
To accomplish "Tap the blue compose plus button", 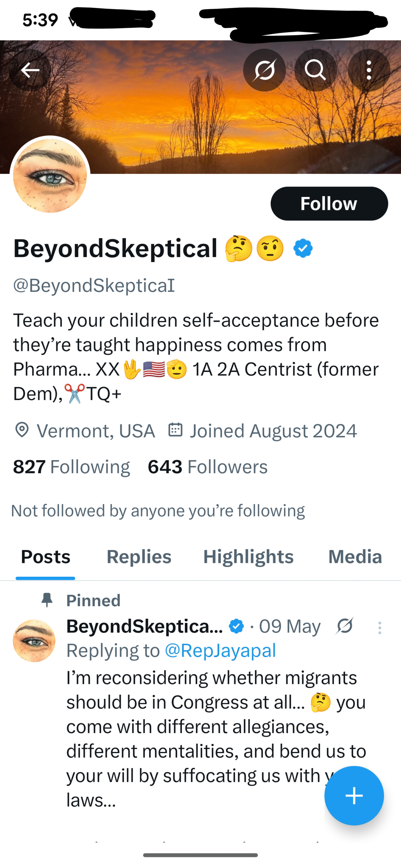I will [x=354, y=795].
